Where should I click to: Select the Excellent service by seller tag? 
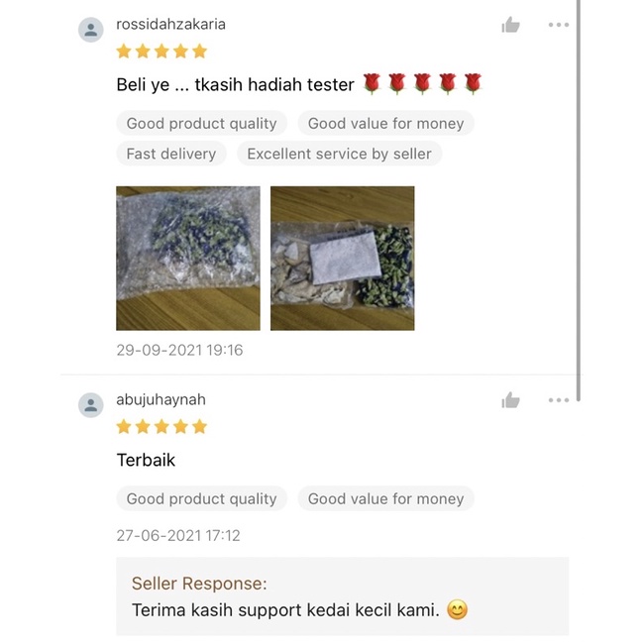tap(339, 154)
